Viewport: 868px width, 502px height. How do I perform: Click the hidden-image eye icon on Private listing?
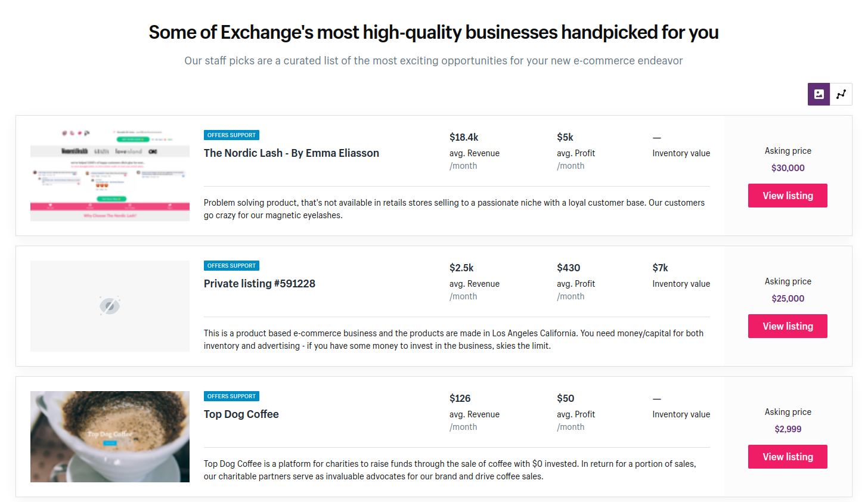pyautogui.click(x=110, y=306)
